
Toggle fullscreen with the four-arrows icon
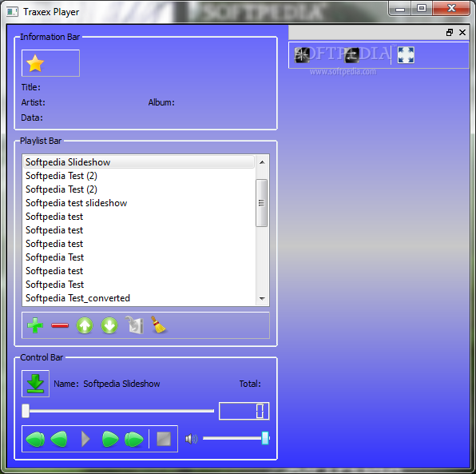[x=406, y=55]
